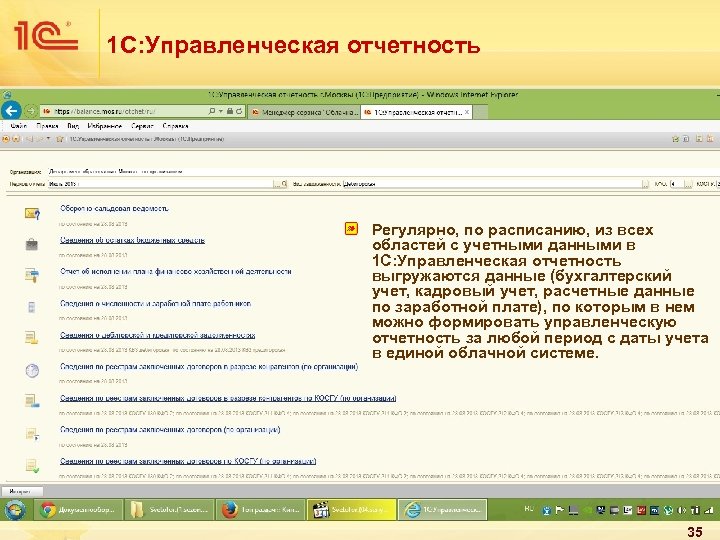
Task: Click the Вид задолженности field
Action: (491, 184)
